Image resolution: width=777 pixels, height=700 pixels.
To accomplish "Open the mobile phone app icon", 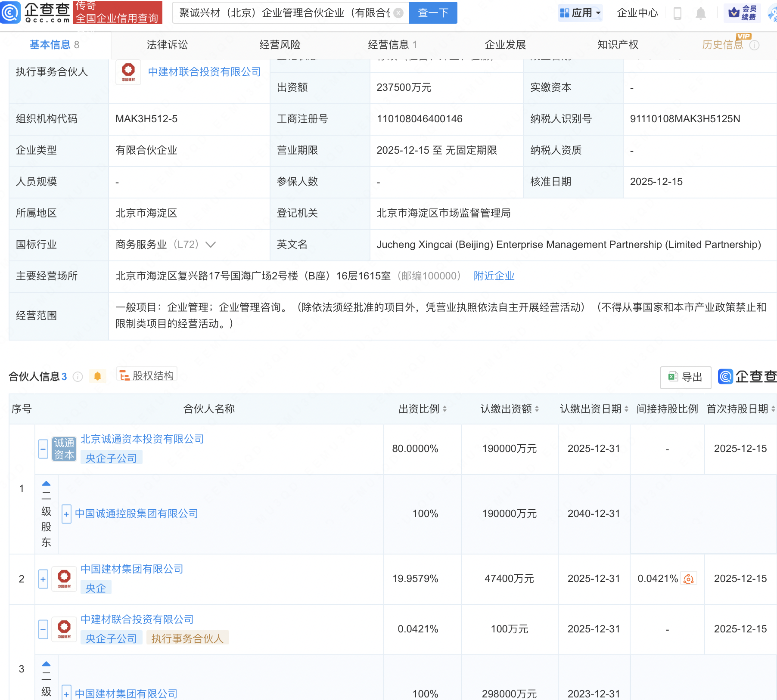I will pos(677,13).
